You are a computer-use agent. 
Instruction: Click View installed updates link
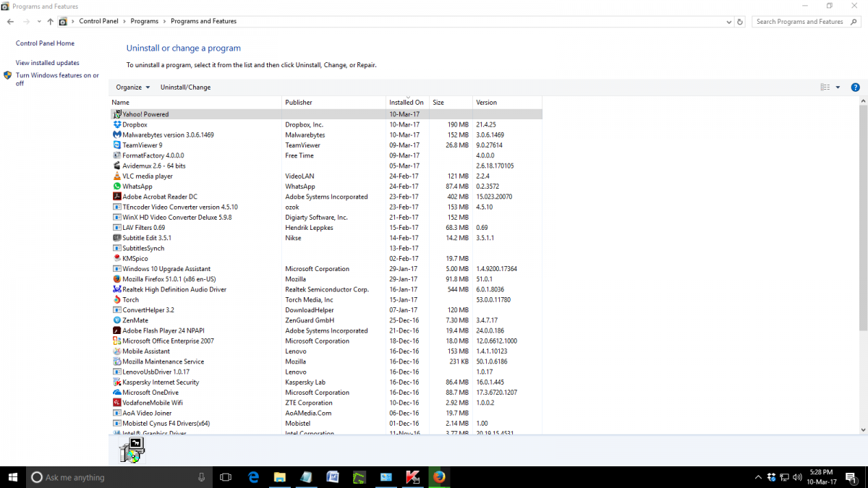48,63
